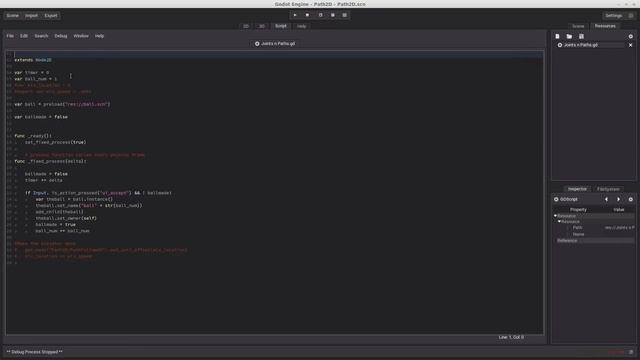Select Joints n Paths.gd in Resources list
The image size is (640, 360).
[590, 45]
